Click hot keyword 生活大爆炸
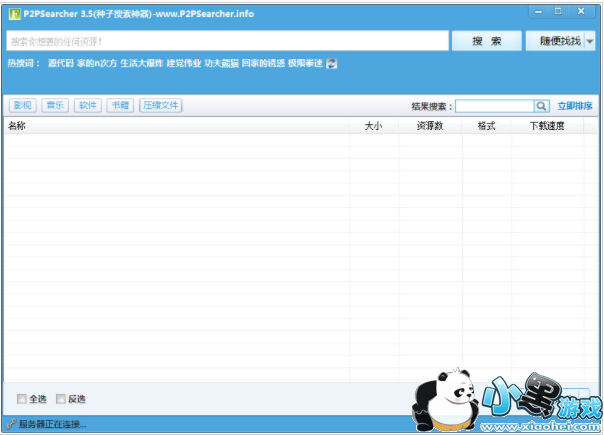Image resolution: width=604 pixels, height=435 pixels. coord(142,63)
